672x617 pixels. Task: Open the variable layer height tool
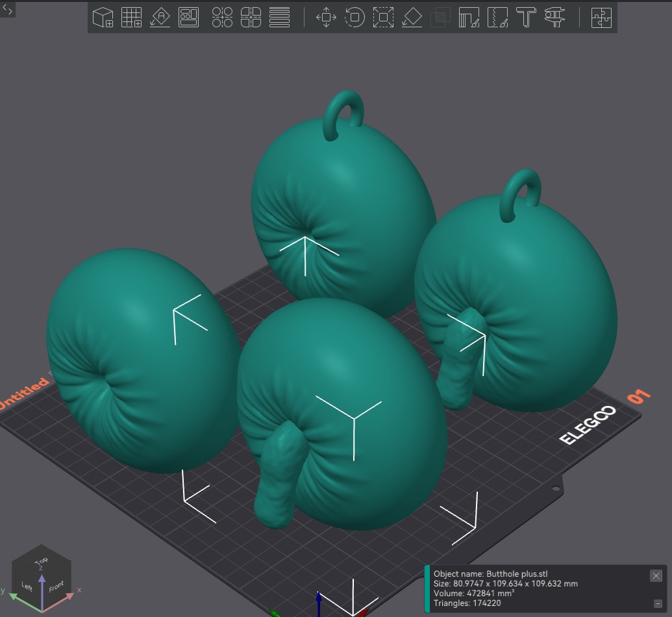pyautogui.click(x=279, y=18)
